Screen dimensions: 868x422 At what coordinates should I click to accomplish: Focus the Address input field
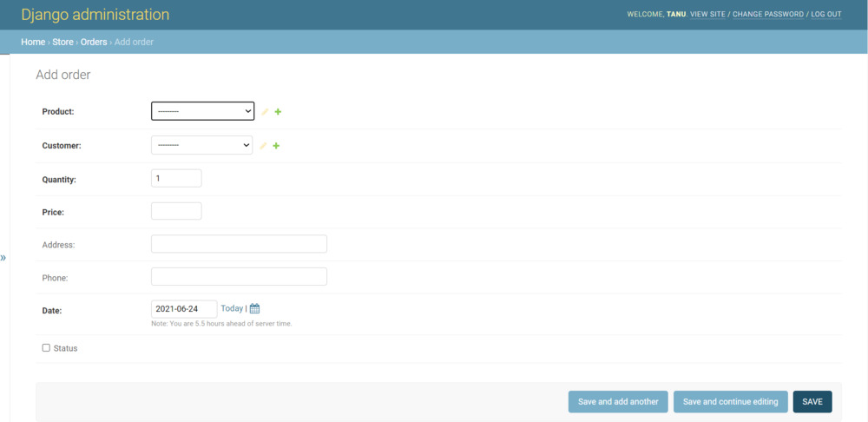239,244
